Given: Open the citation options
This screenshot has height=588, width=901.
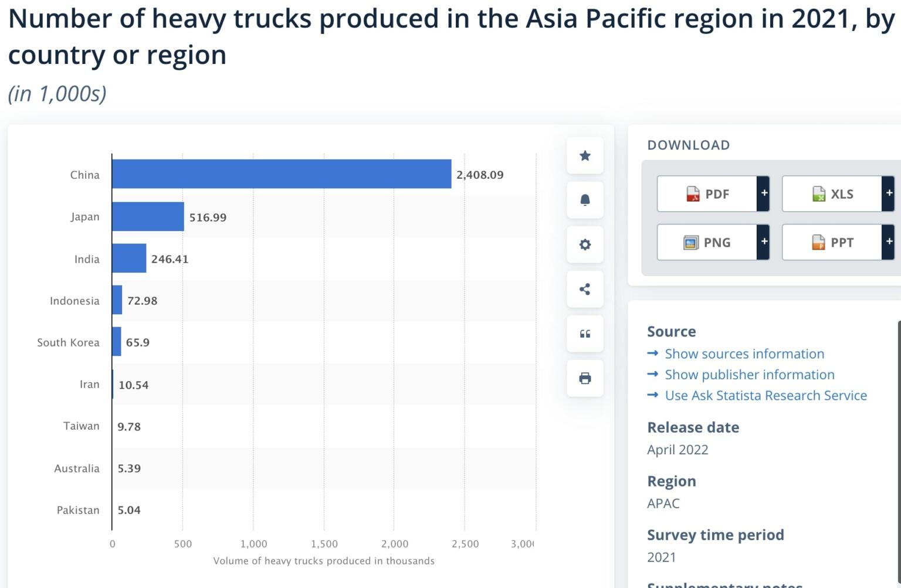Looking at the screenshot, I should click(x=584, y=334).
